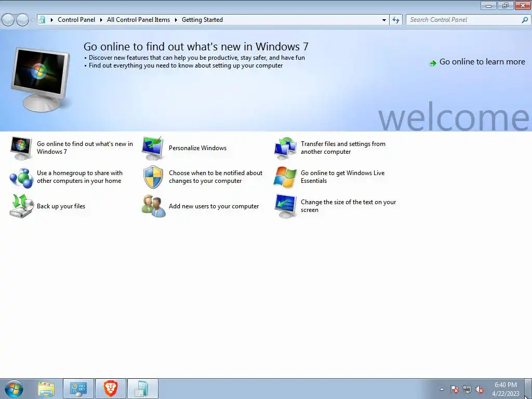Viewport: 532px width, 399px height.
Task: Expand arrow between Control Panel and All Items
Action: (x=101, y=20)
